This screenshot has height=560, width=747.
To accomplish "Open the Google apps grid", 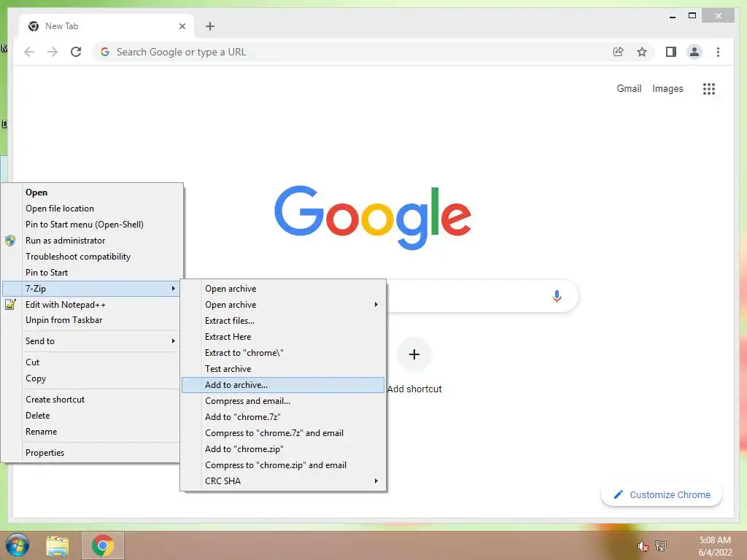I will click(x=709, y=88).
